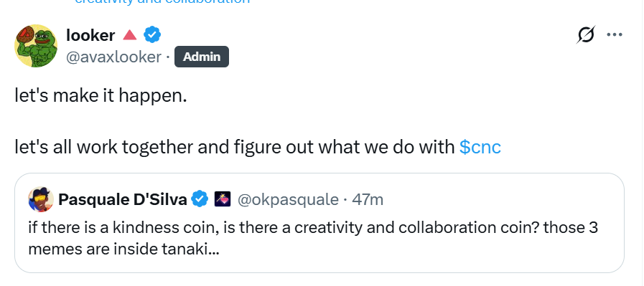Click the "let's all work together" sentence
644x286 pixels.
(x=258, y=147)
